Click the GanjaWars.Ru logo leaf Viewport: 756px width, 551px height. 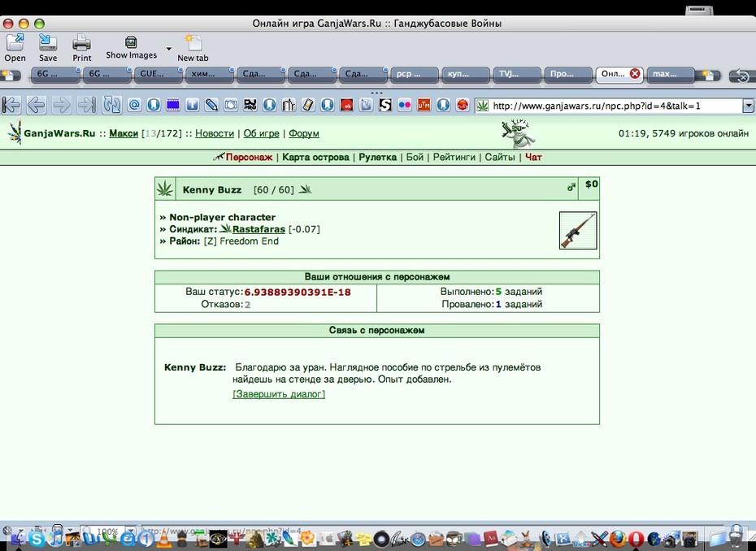coord(15,132)
